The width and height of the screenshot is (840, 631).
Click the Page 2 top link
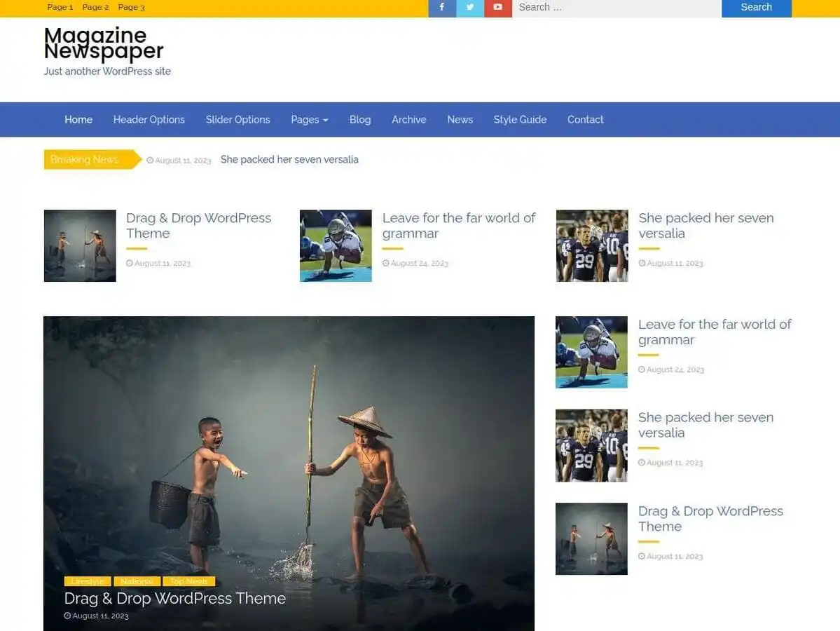(95, 8)
